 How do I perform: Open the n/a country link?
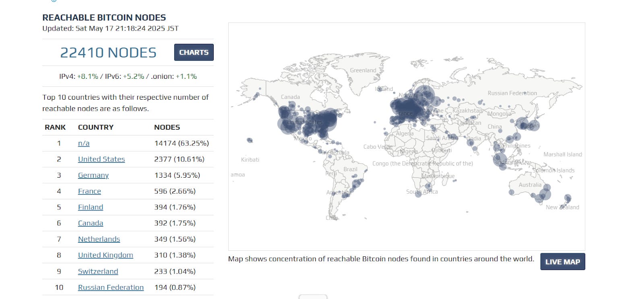84,143
